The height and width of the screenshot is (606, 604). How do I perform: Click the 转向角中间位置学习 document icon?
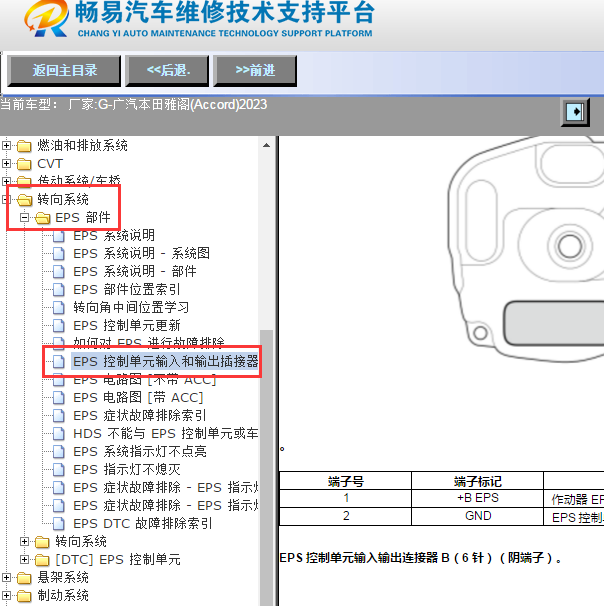59,308
